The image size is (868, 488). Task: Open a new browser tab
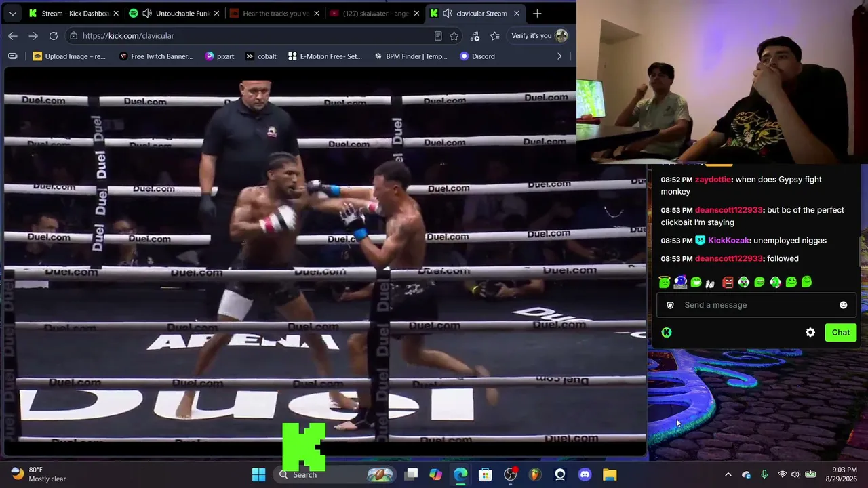click(537, 14)
